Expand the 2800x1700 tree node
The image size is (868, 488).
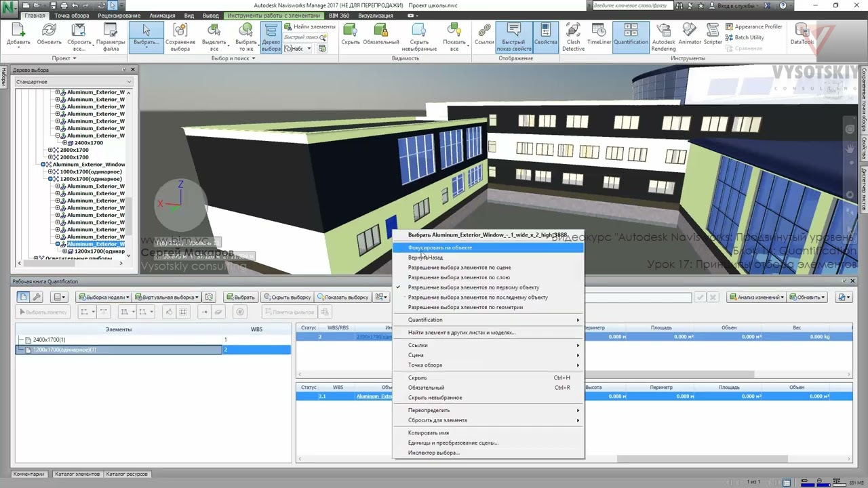pyautogui.click(x=50, y=150)
